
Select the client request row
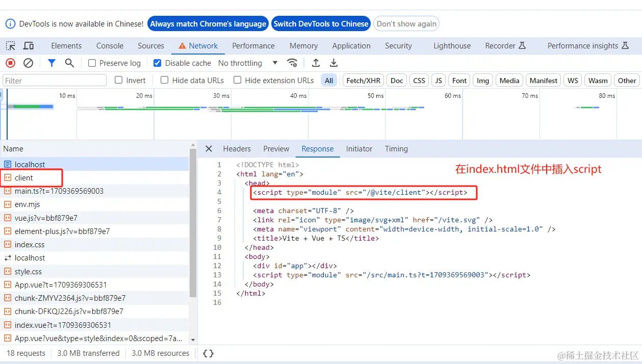pyautogui.click(x=94, y=178)
